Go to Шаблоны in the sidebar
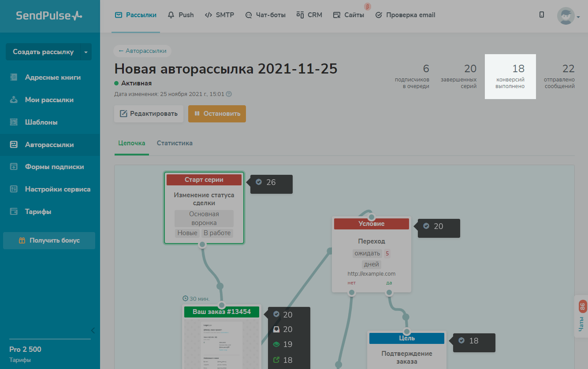Image resolution: width=588 pixels, height=369 pixels. [x=50, y=122]
